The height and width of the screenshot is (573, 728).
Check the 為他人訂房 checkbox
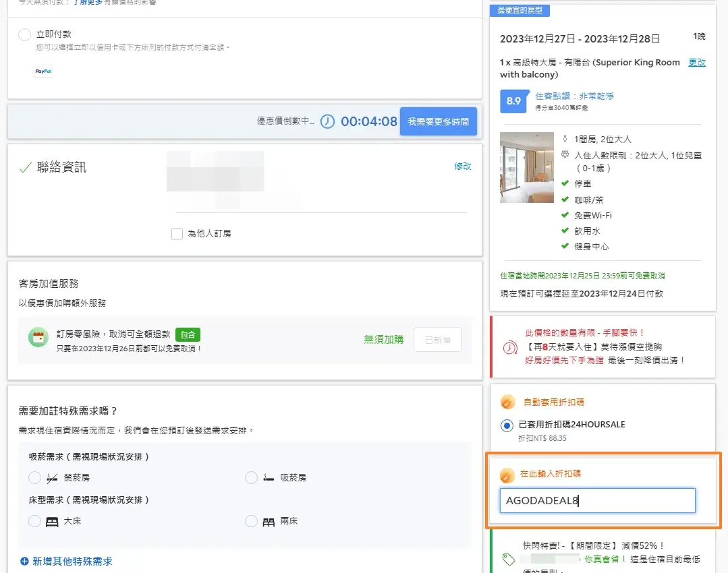tap(177, 234)
